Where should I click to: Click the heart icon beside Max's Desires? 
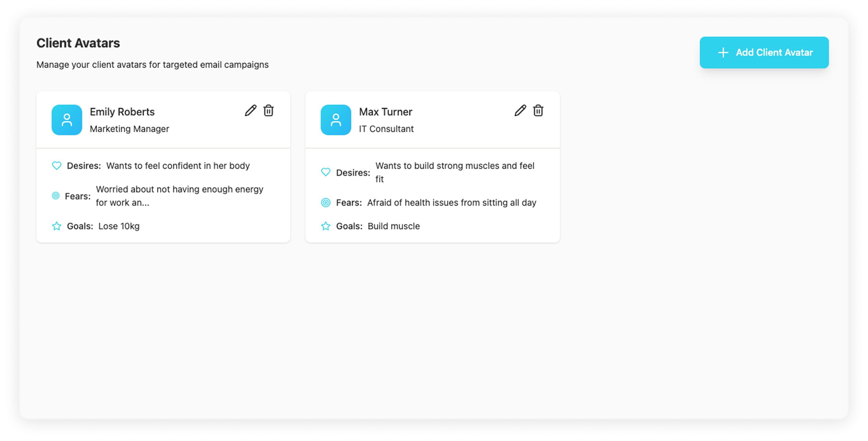(x=325, y=172)
